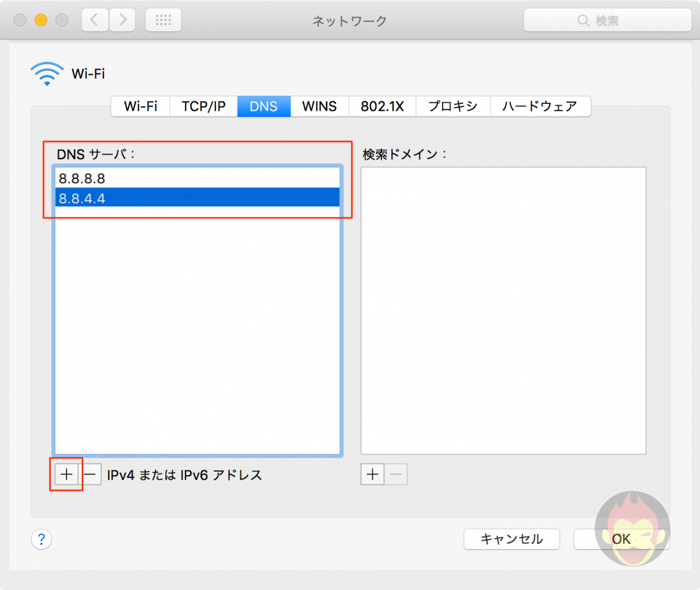Click the add button under DNS servers

tap(66, 474)
